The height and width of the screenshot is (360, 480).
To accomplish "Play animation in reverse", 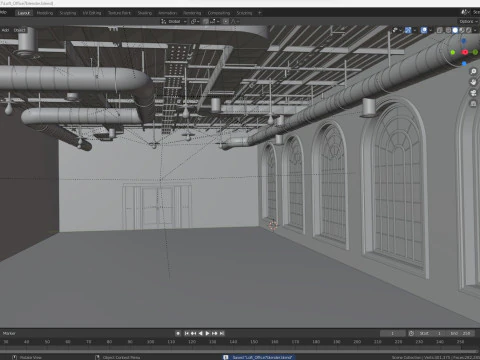I will coord(201,333).
